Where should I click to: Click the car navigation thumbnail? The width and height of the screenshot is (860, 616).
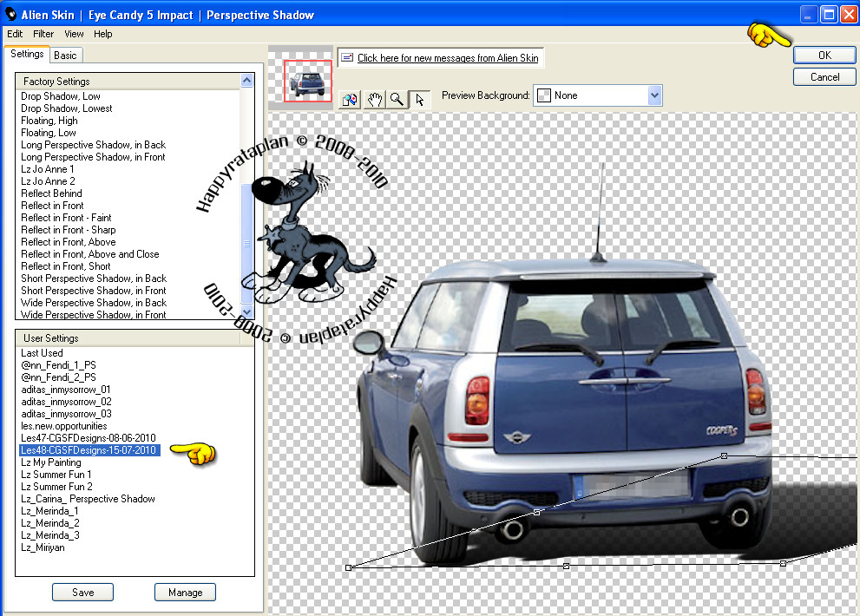(x=308, y=82)
